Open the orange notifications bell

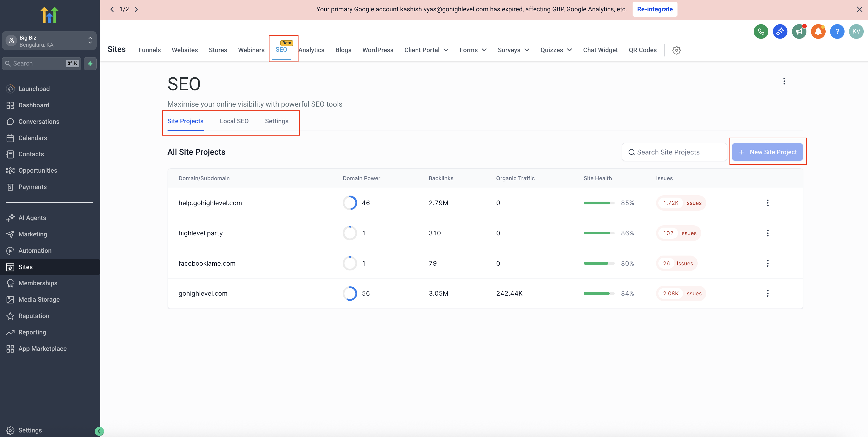click(x=818, y=32)
